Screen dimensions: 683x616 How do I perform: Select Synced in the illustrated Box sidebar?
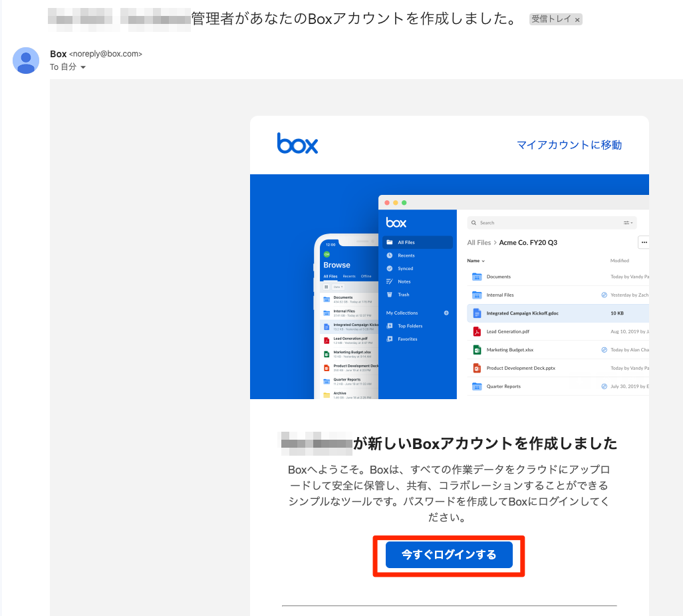[x=405, y=269]
